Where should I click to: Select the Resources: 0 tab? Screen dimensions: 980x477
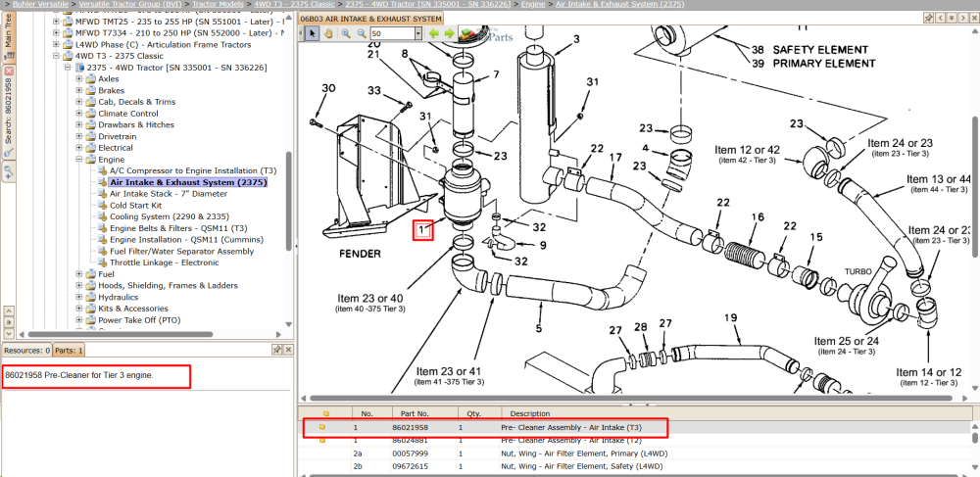26,351
